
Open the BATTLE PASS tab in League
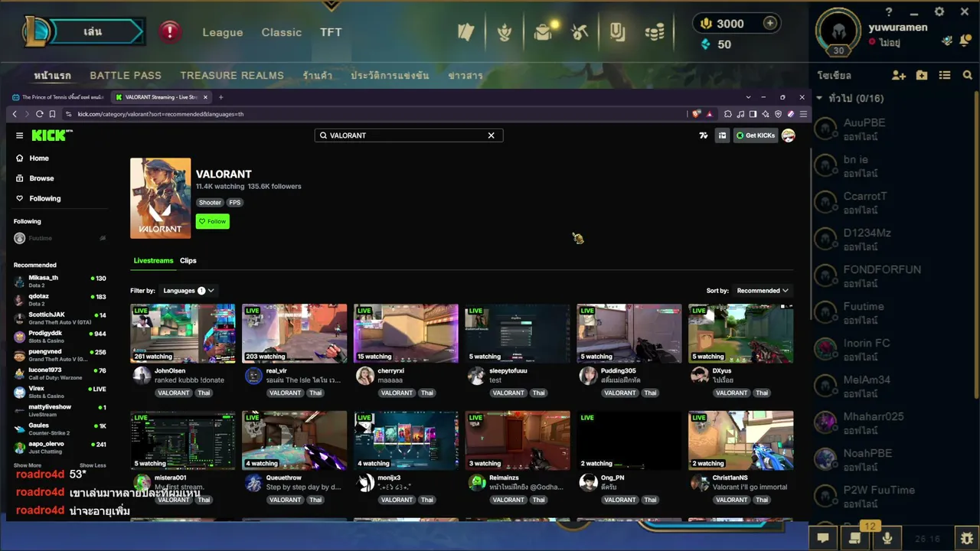(126, 75)
